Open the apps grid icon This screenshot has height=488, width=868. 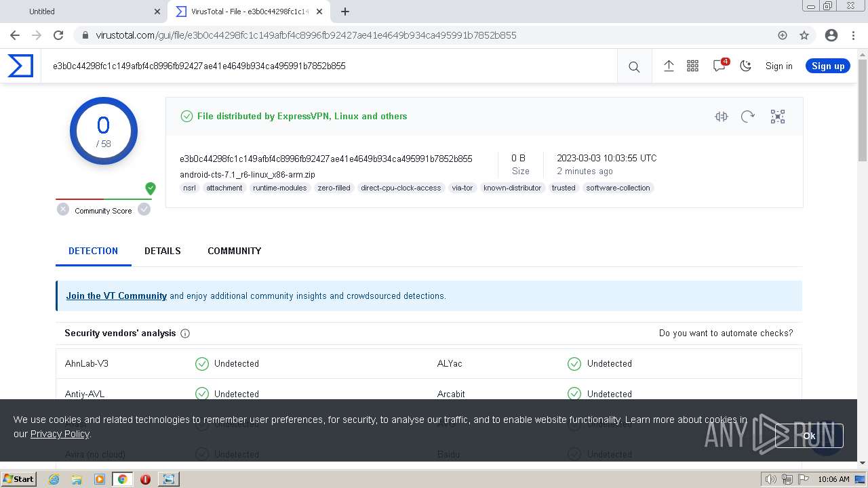[692, 66]
